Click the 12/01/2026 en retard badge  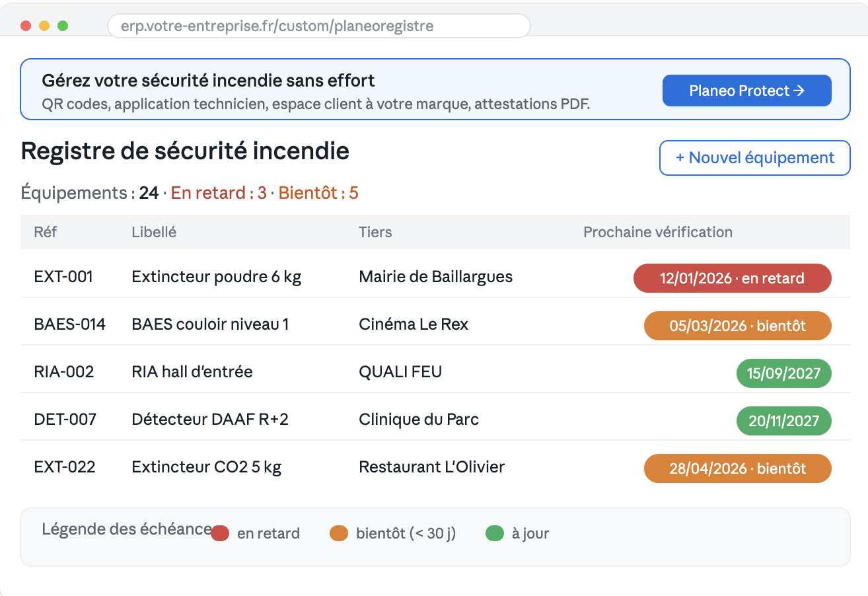click(732, 278)
